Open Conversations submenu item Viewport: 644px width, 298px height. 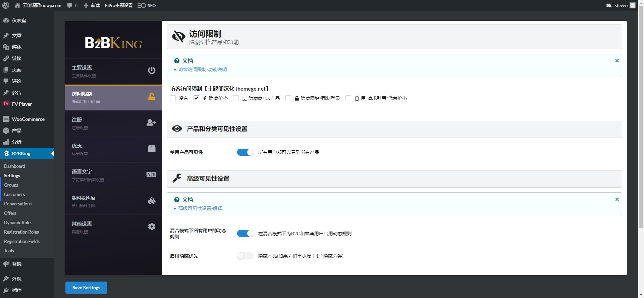18,204
